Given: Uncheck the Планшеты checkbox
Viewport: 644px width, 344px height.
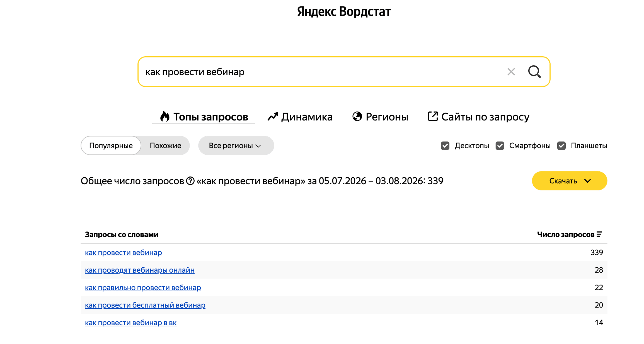Looking at the screenshot, I should coord(561,146).
